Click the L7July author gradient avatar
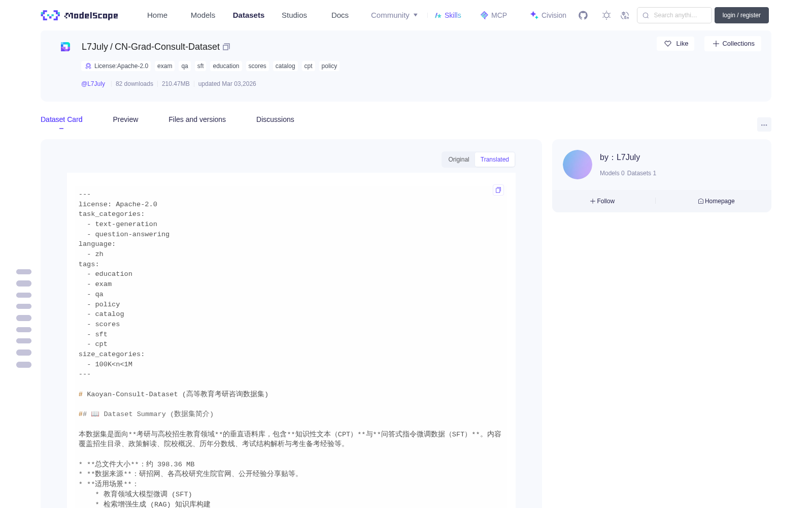 (x=578, y=165)
